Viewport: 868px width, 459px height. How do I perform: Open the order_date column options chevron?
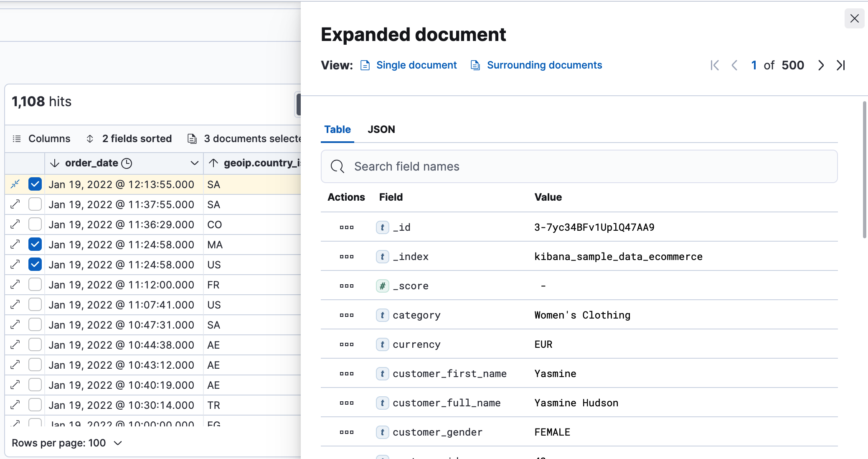click(x=194, y=163)
